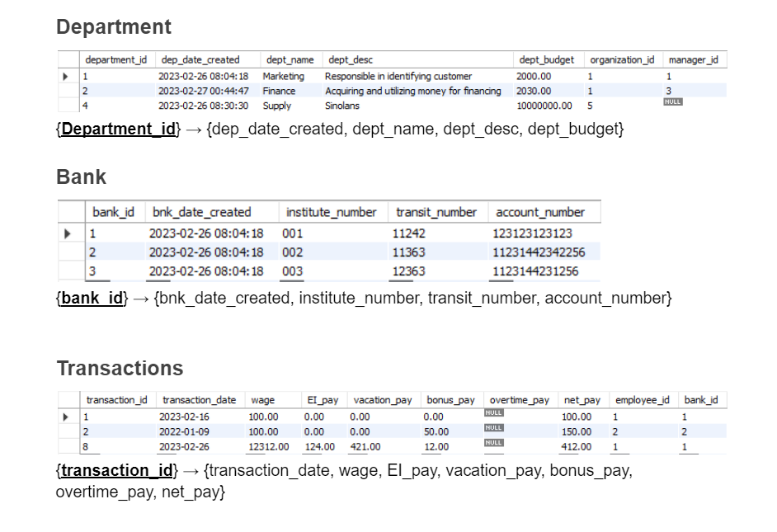Click the NULL badge in overtime_pay of transaction 2
This screenshot has width=777, height=532.
[x=492, y=427]
